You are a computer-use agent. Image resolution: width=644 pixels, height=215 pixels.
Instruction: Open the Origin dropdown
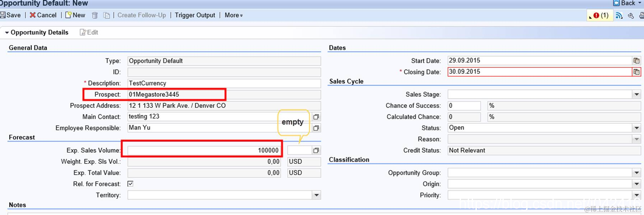tap(636, 184)
